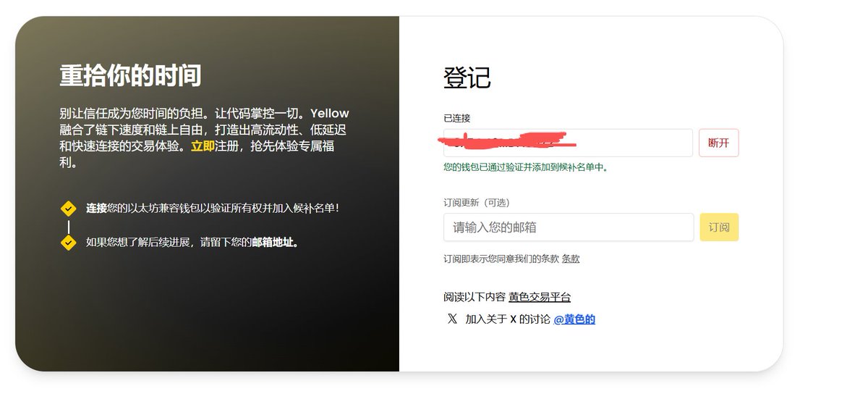The width and height of the screenshot is (868, 407).
Task: Click the yellow 立即 text
Action: pos(203,146)
